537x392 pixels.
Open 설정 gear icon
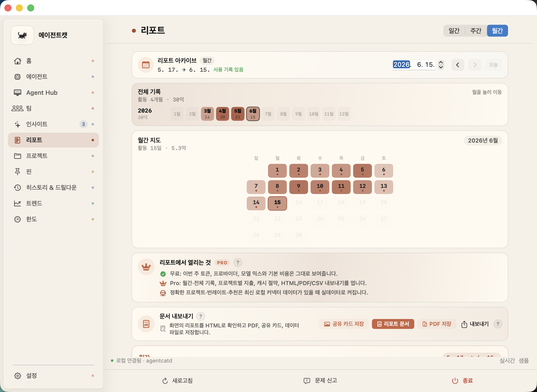tap(18, 376)
